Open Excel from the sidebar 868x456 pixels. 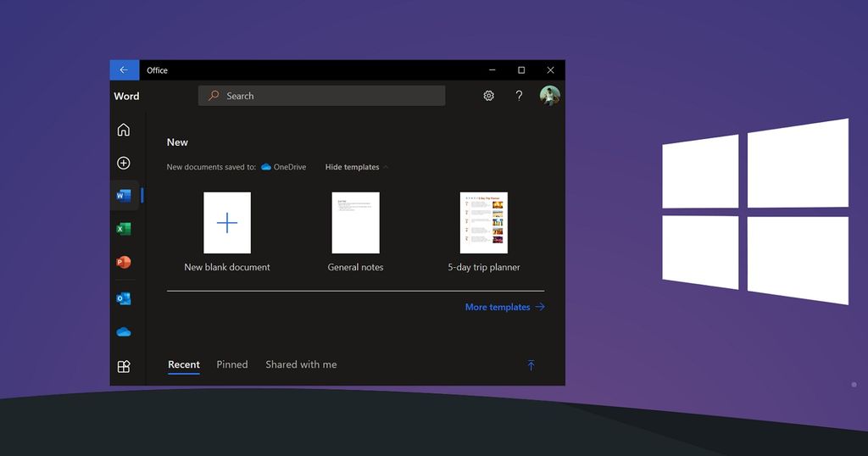124,229
